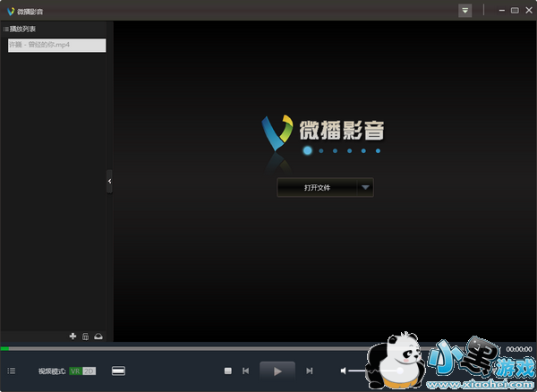Go to previous track
537x392 pixels.
pyautogui.click(x=245, y=371)
